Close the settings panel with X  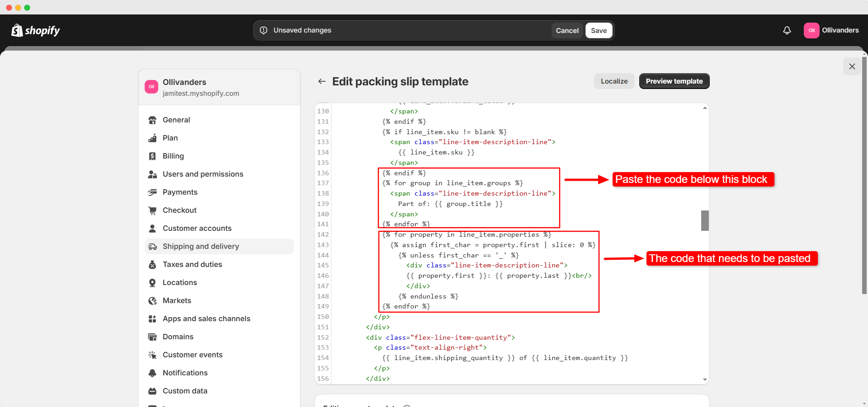coord(852,66)
